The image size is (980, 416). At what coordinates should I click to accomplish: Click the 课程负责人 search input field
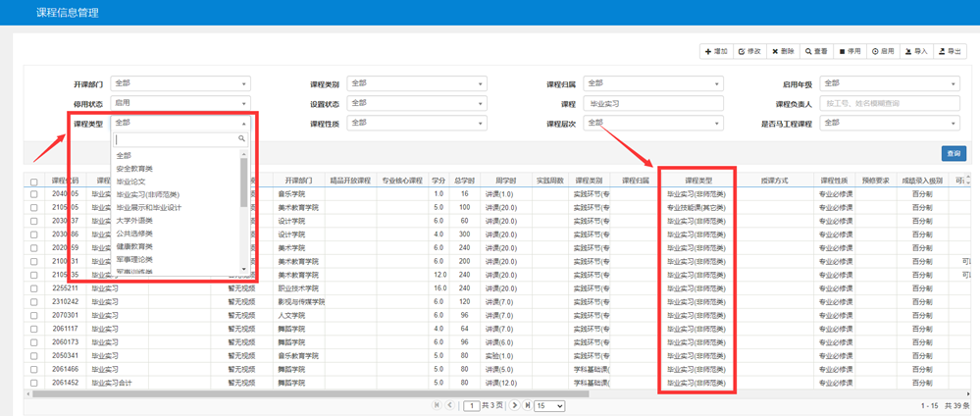click(889, 103)
